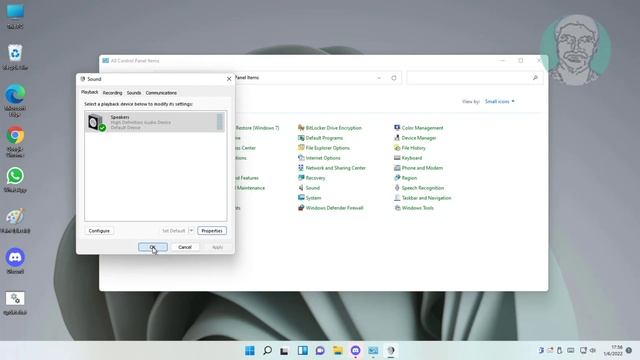Click the volume icon in system tray
Image resolution: width=640 pixels, height=360 pixels.
[593, 350]
